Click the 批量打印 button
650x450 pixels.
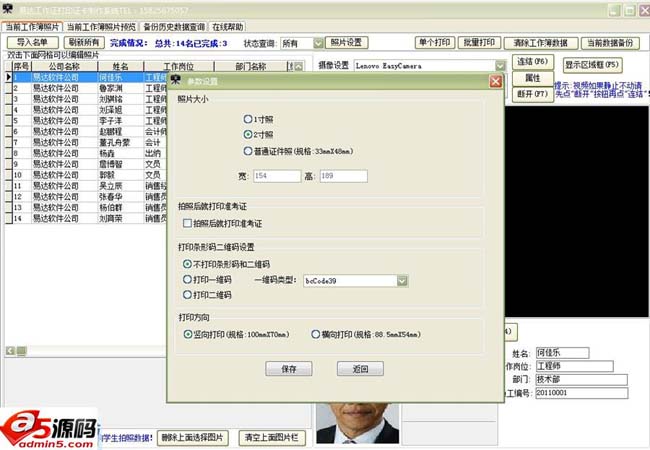click(x=479, y=43)
